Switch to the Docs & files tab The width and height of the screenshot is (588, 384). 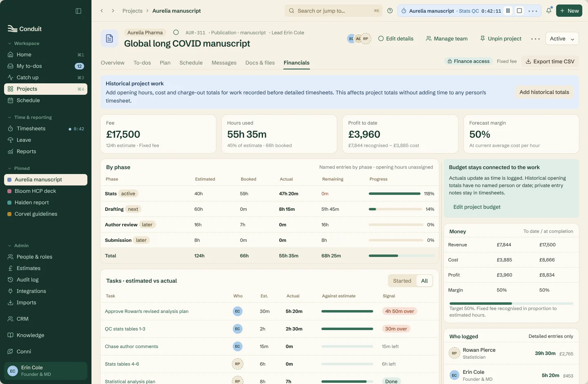(x=260, y=63)
